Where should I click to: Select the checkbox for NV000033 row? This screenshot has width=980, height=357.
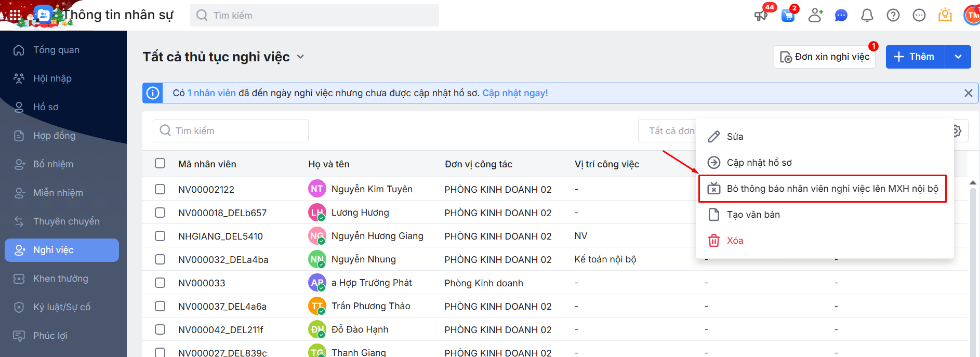160,283
